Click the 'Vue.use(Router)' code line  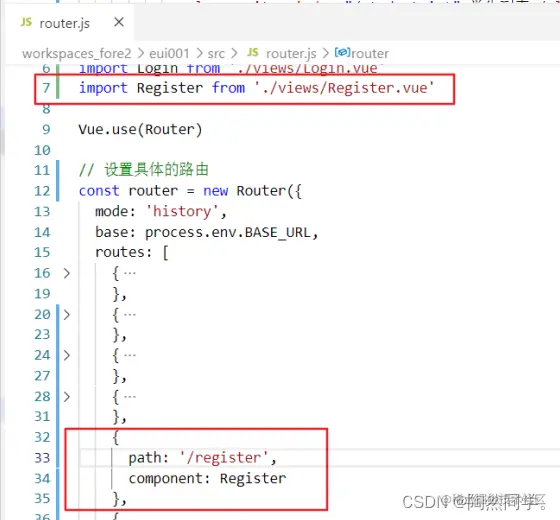coord(140,130)
